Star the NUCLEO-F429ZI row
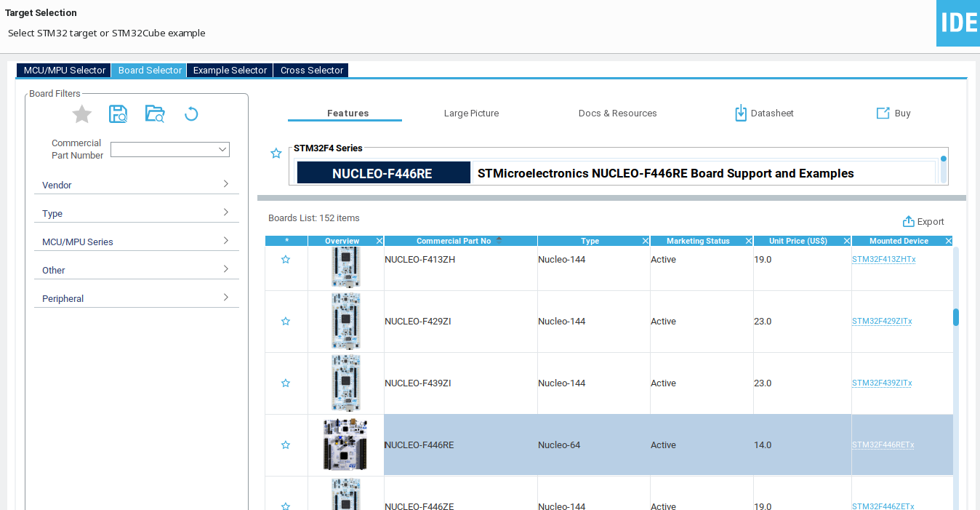Image resolution: width=980 pixels, height=510 pixels. pos(286,321)
